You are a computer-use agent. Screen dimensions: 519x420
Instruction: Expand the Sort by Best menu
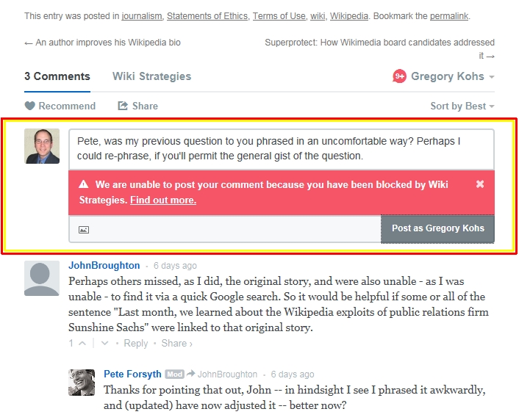pos(462,106)
